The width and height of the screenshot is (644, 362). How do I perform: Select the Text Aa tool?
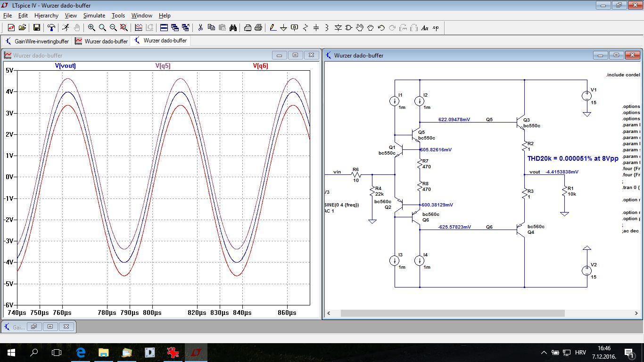[x=425, y=28]
